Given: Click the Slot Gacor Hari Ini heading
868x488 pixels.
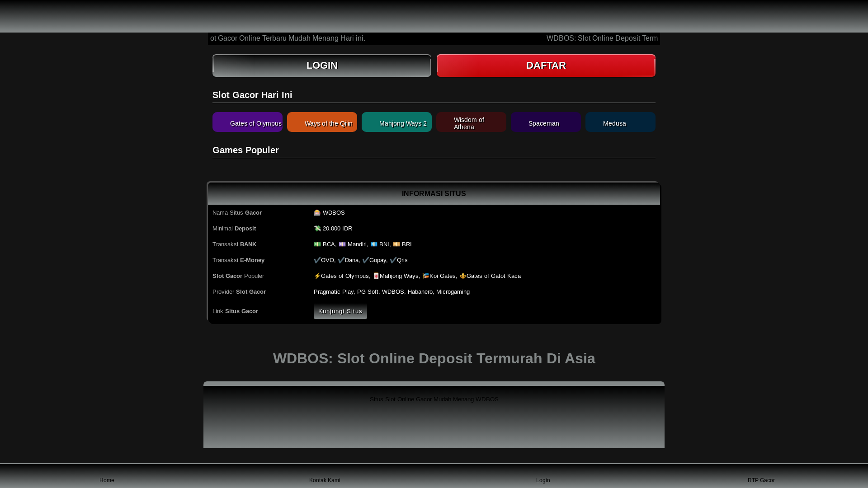Looking at the screenshot, I should click(252, 95).
